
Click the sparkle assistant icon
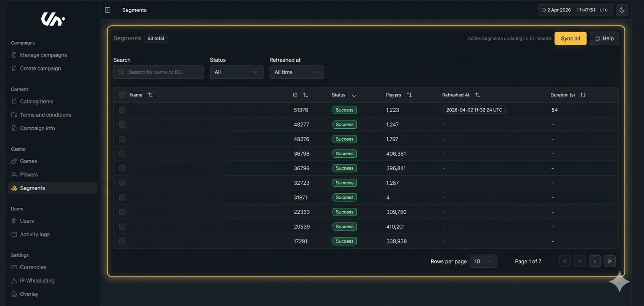coord(619,283)
